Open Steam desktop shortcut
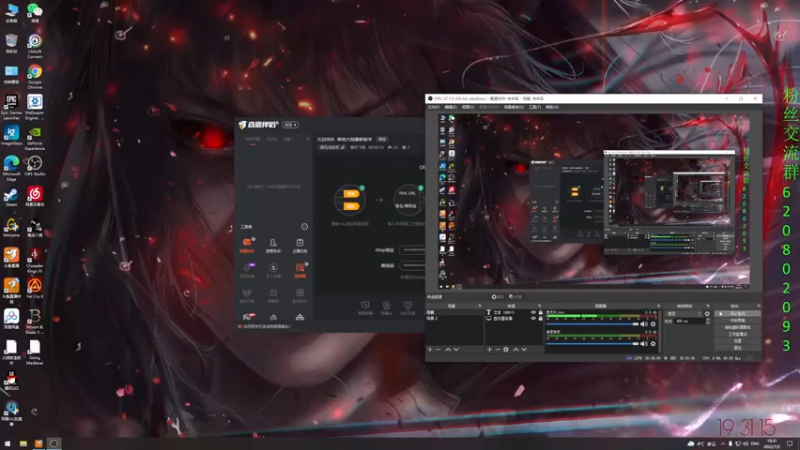 point(11,197)
